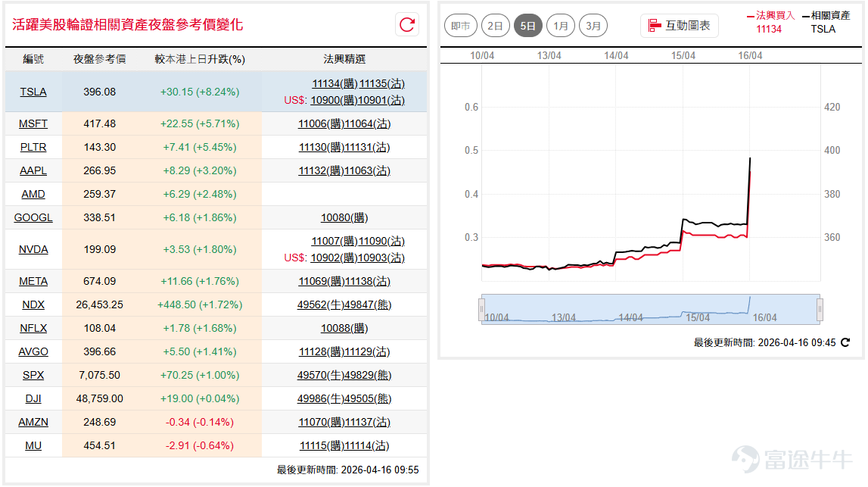Open GOOGL call warrant 10080 link

pyautogui.click(x=344, y=217)
